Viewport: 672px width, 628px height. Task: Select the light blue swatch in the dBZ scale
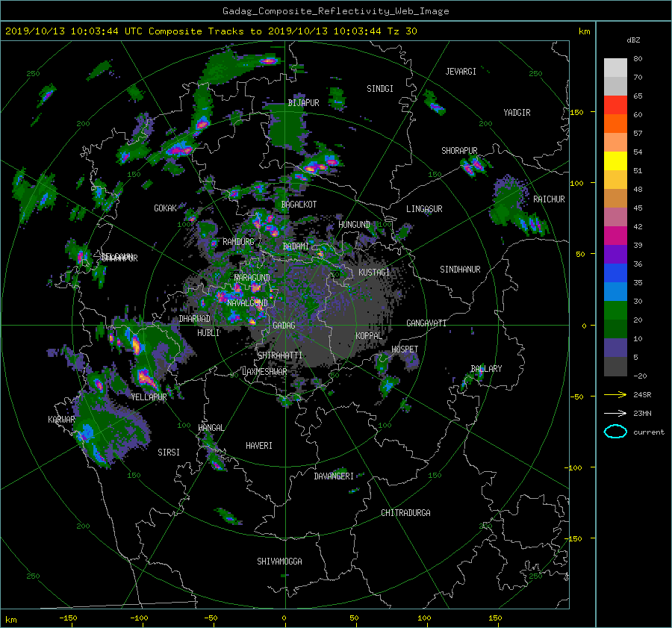[615, 291]
